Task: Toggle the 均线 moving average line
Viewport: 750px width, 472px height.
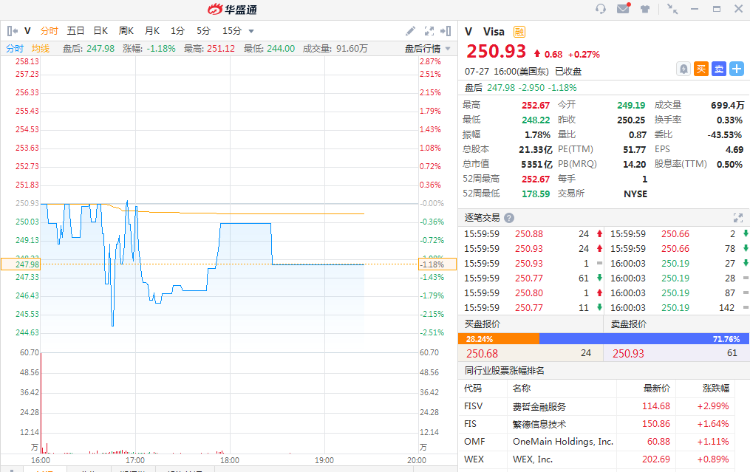Action: [x=40, y=48]
